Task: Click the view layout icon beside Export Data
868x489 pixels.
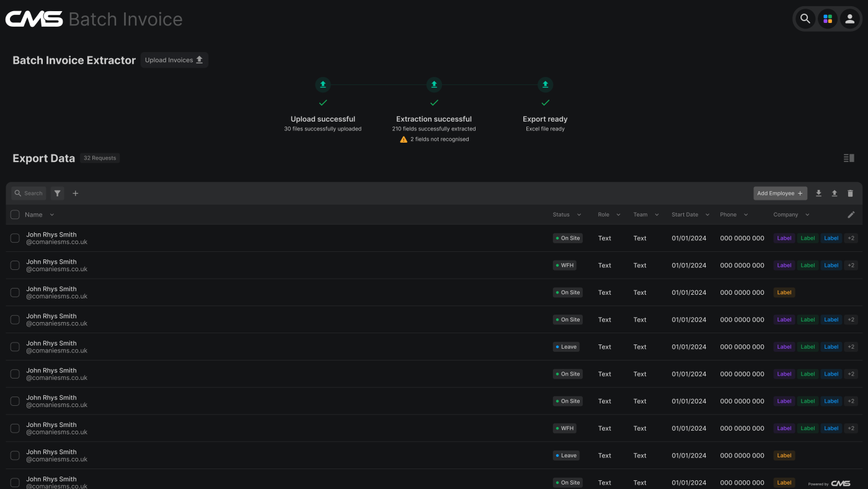Action: [x=848, y=158]
